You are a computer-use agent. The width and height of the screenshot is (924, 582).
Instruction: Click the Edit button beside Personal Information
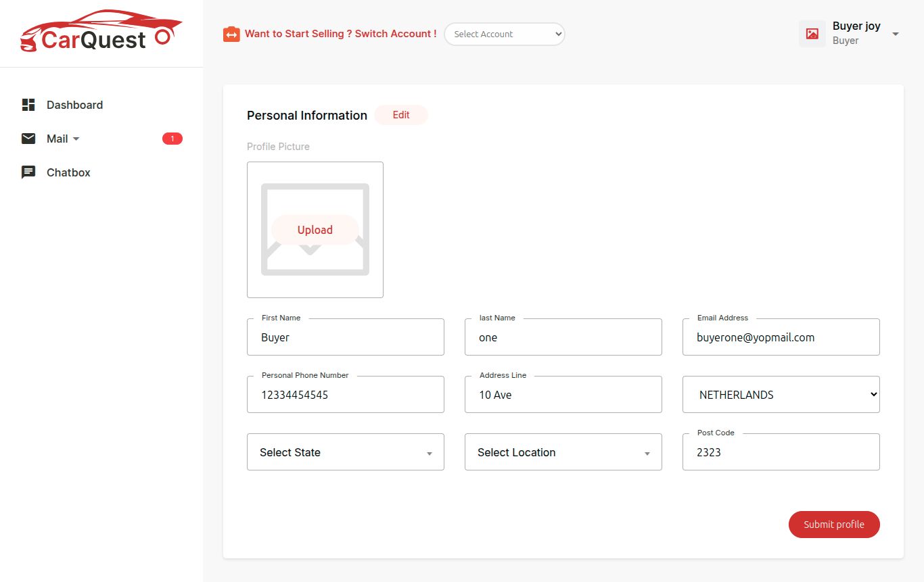[401, 115]
